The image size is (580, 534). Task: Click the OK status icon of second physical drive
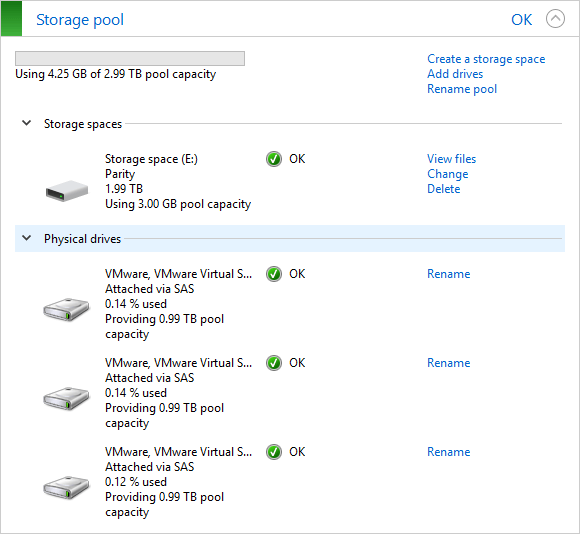[274, 363]
